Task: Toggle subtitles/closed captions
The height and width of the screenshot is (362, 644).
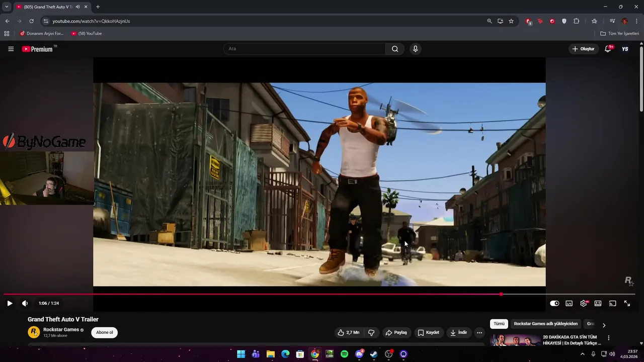Action: click(569, 303)
